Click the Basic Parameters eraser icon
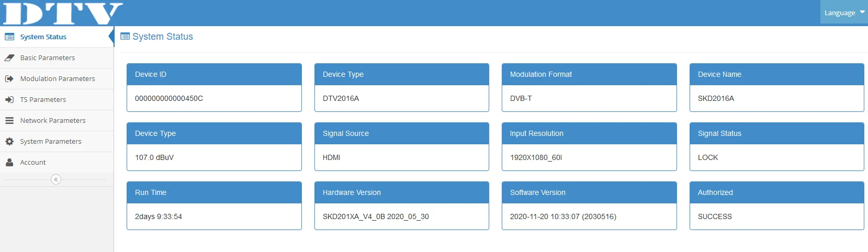Screen dimensions: 868x252 9,58
